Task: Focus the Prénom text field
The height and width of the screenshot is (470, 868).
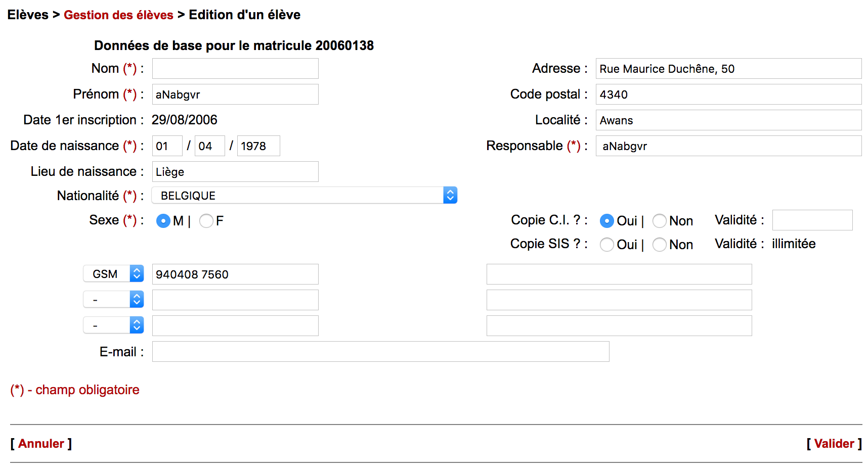Action: (235, 95)
